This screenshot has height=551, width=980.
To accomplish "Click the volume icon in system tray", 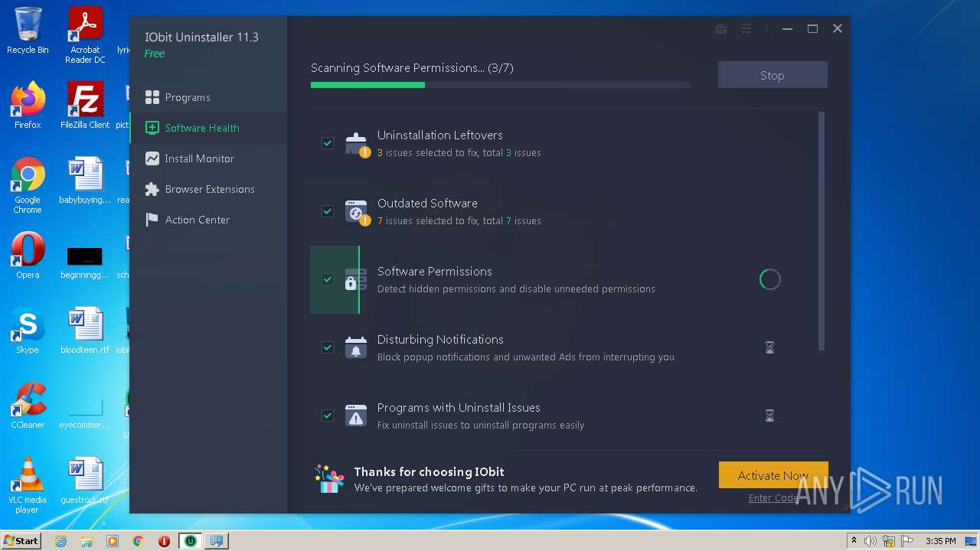I will (x=871, y=541).
